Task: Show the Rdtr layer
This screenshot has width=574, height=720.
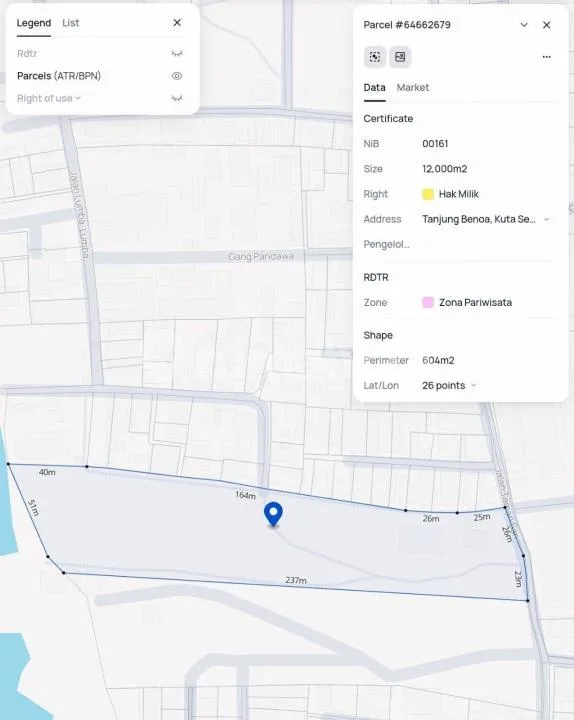Action: click(177, 54)
